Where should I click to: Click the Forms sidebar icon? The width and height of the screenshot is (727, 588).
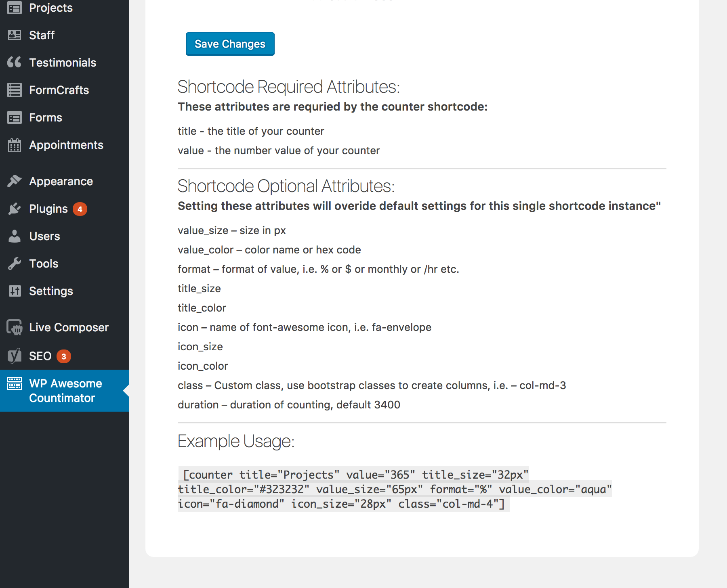click(x=15, y=117)
